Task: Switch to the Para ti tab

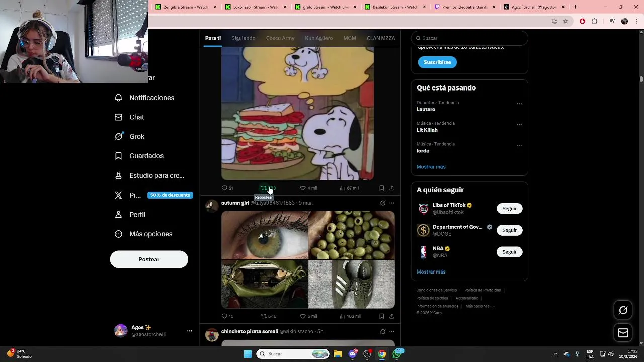Action: pos(213,38)
